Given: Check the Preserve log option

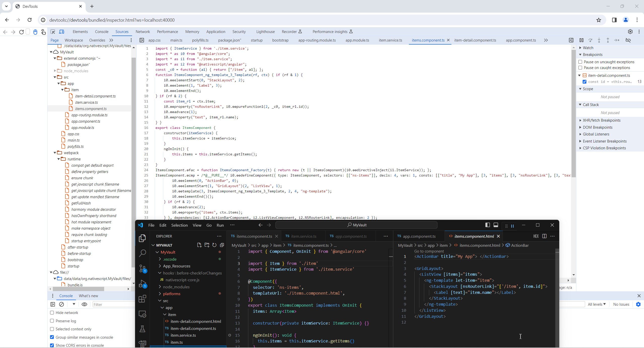Looking at the screenshot, I should click(x=52, y=321).
